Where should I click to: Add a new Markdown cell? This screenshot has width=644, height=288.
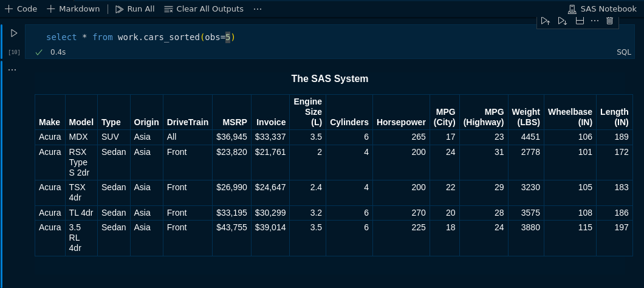pos(74,9)
